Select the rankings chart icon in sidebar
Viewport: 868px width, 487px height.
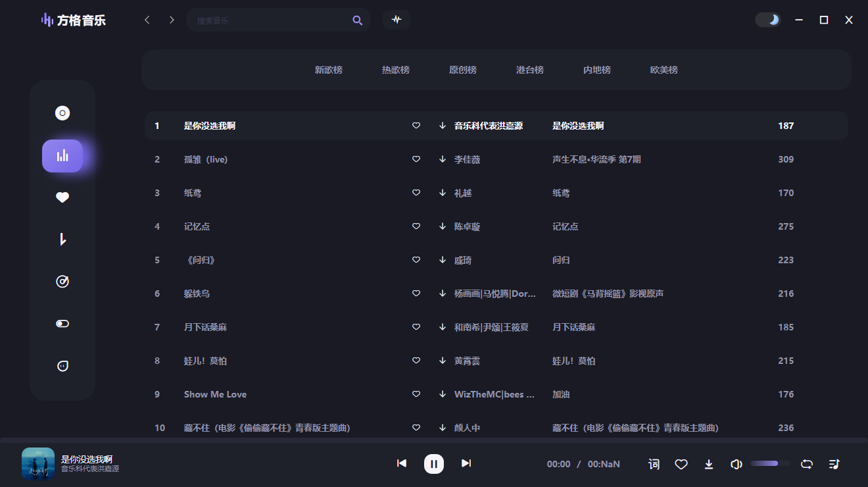click(x=62, y=156)
